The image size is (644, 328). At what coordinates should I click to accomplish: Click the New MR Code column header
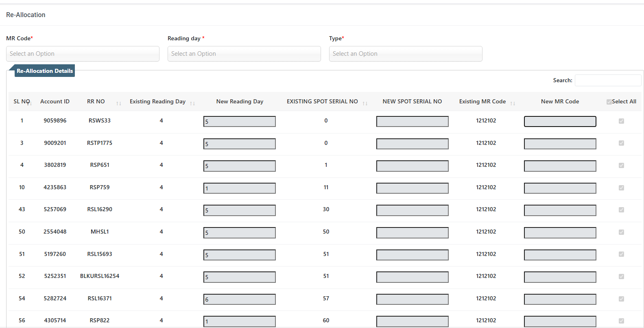point(560,101)
